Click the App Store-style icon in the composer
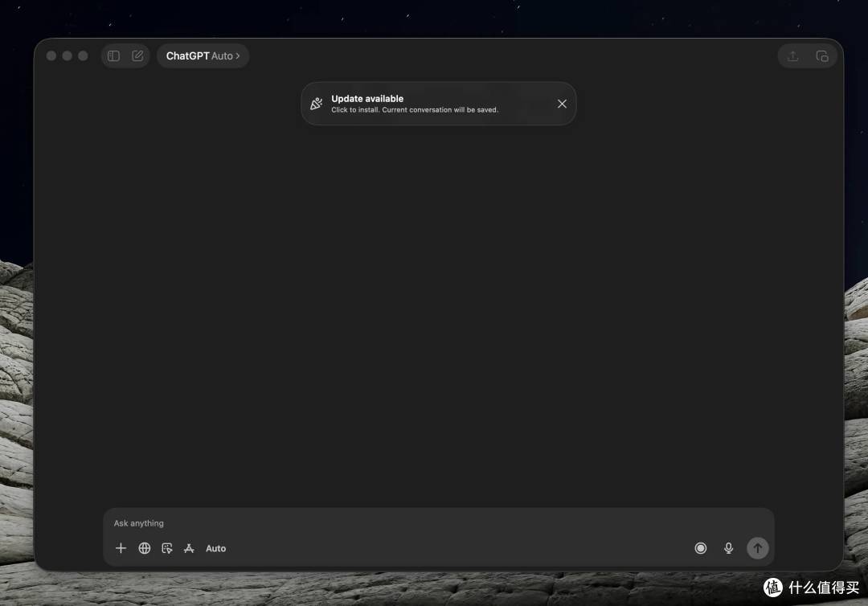 pos(189,548)
